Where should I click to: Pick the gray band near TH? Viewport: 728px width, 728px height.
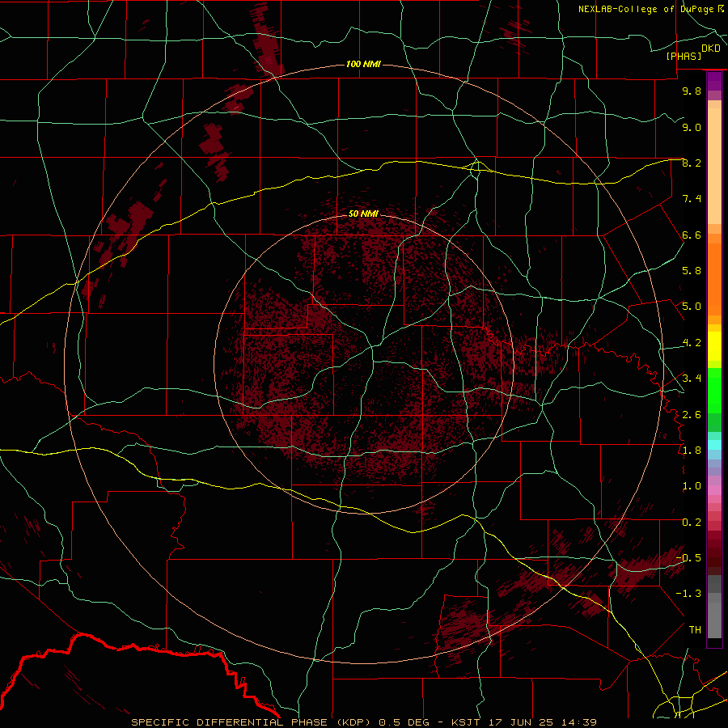tap(714, 616)
